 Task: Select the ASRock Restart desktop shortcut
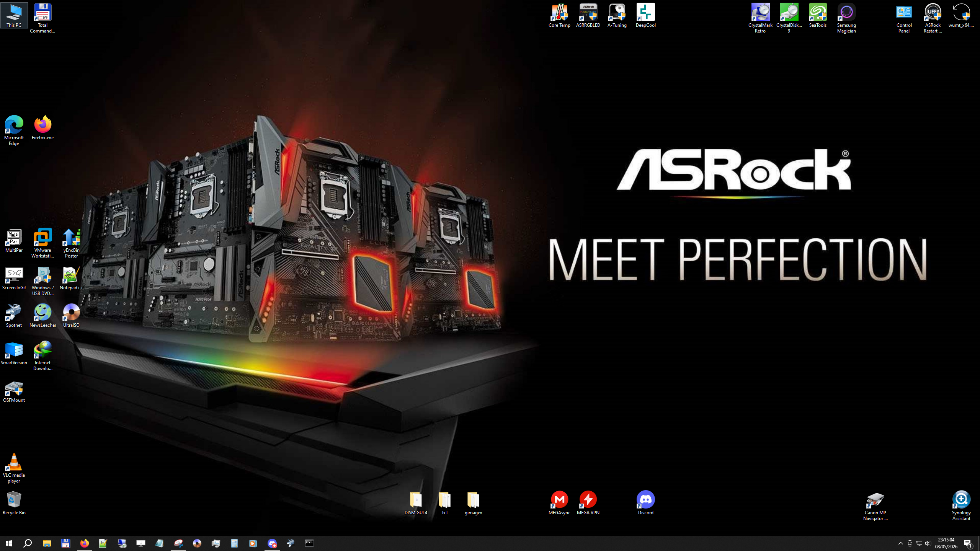click(933, 18)
